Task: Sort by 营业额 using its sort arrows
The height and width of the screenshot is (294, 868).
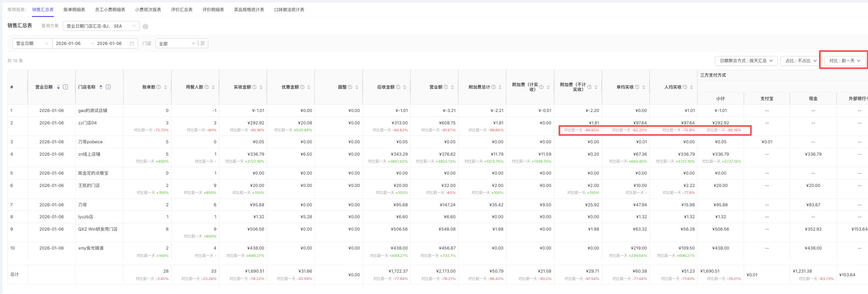Action: pyautogui.click(x=452, y=87)
